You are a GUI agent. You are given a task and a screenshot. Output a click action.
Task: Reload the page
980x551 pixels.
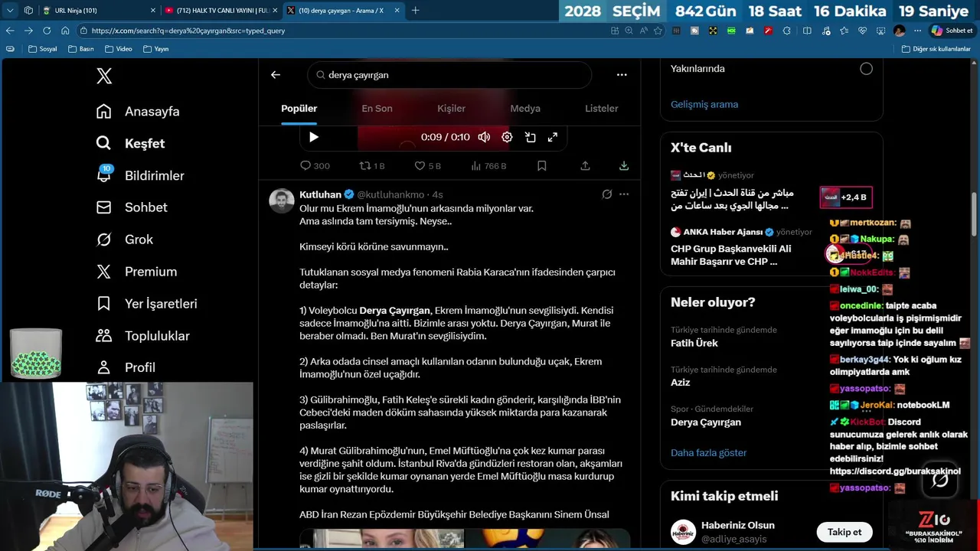47,31
